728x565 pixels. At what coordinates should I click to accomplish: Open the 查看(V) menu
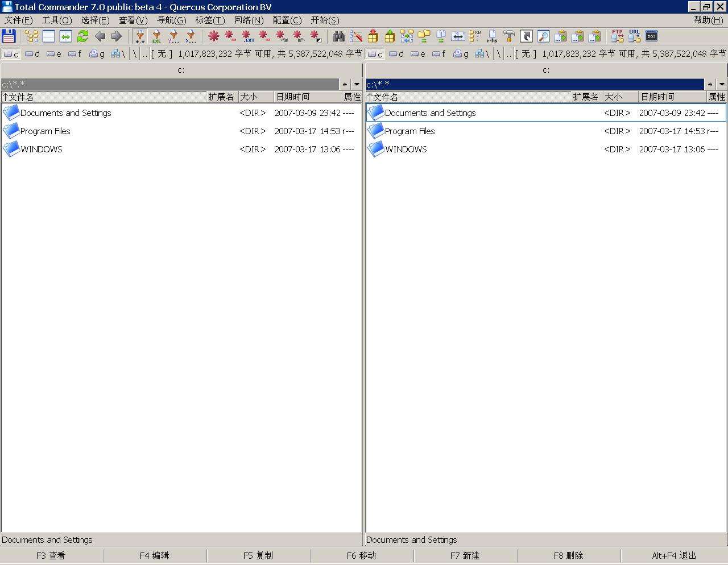pyautogui.click(x=133, y=20)
